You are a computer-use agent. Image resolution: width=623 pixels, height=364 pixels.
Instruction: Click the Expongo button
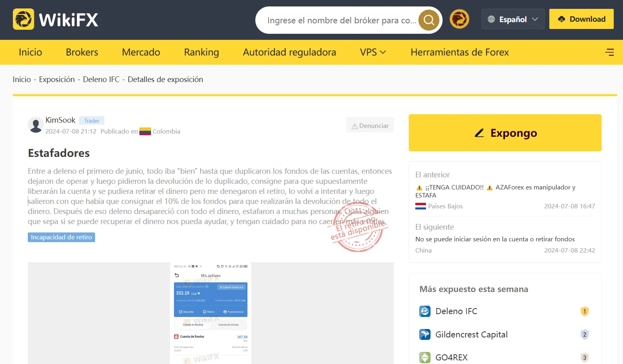505,133
